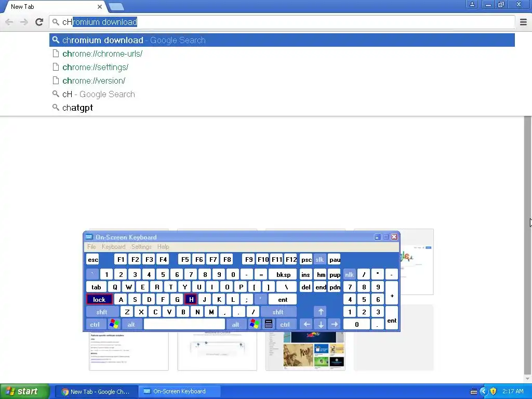
Task: Click the del key
Action: 305,287
